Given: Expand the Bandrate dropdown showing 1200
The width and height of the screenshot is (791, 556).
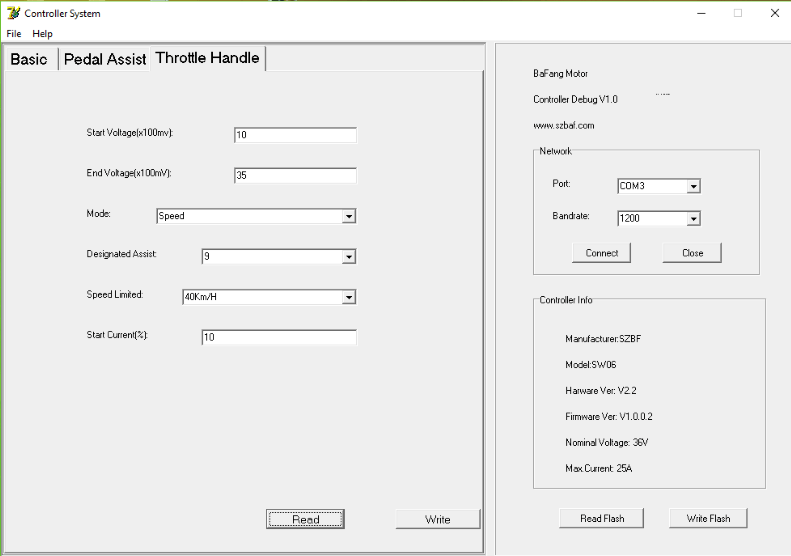Looking at the screenshot, I should tap(659, 218).
